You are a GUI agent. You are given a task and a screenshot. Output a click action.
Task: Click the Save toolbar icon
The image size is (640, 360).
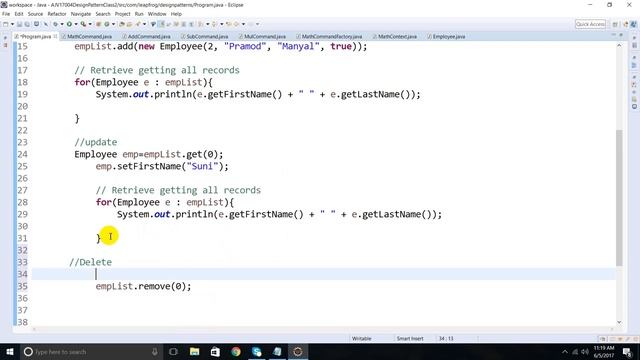point(19,24)
